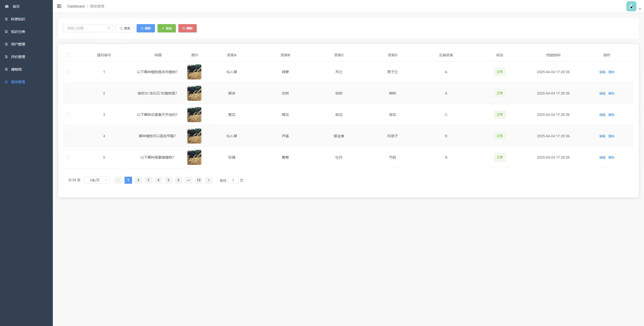Click the 科普知识 sidebar icon
The image size is (644, 326).
point(6,19)
